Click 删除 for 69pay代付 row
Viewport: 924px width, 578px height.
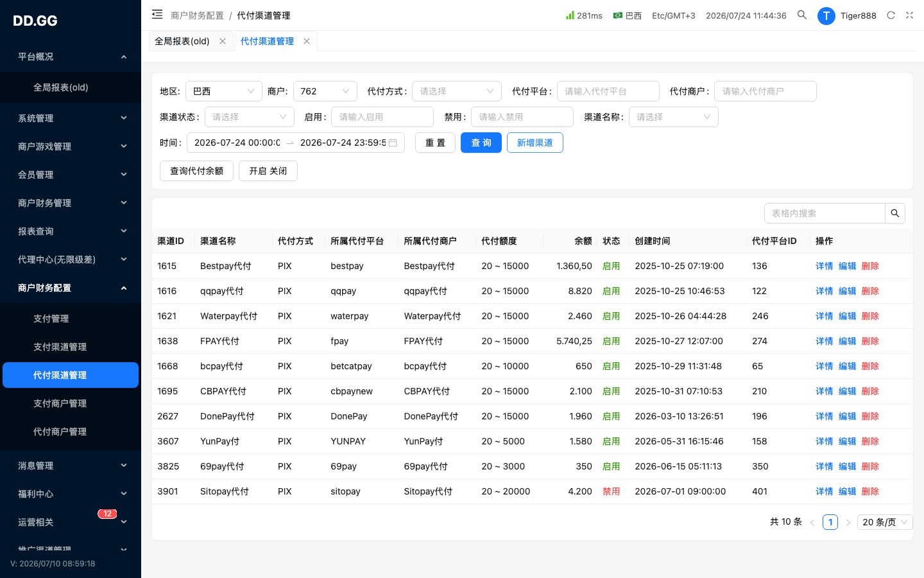pyautogui.click(x=870, y=466)
